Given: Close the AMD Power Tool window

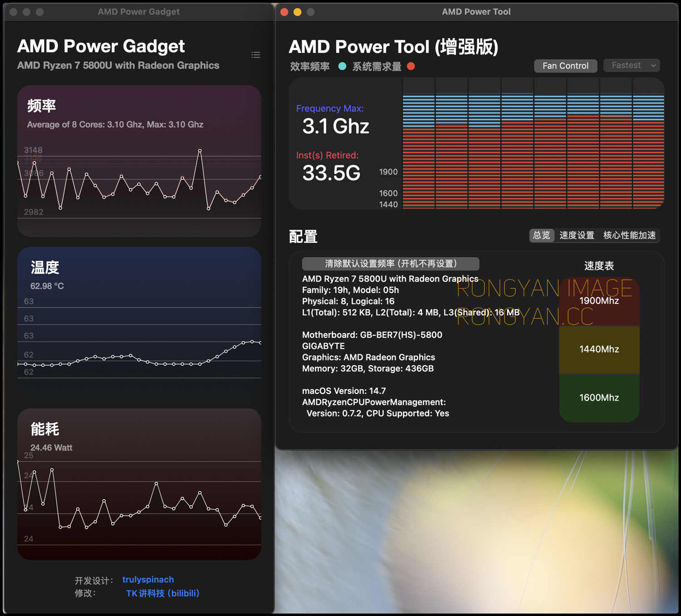Looking at the screenshot, I should [285, 12].
